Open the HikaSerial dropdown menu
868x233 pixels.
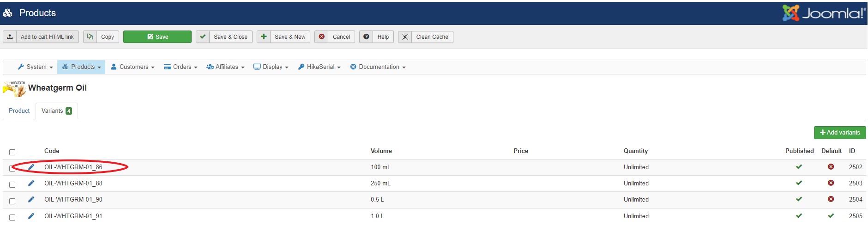tap(319, 67)
